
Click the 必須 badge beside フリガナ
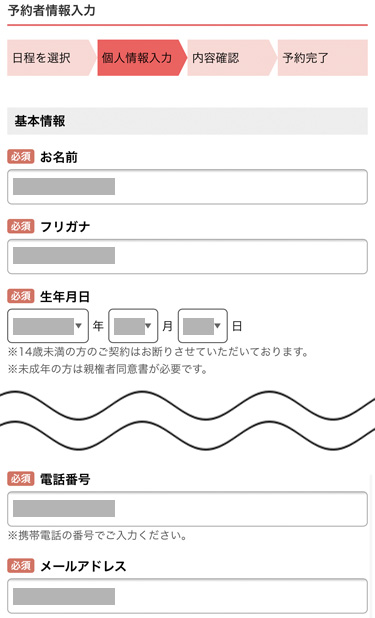[21, 226]
